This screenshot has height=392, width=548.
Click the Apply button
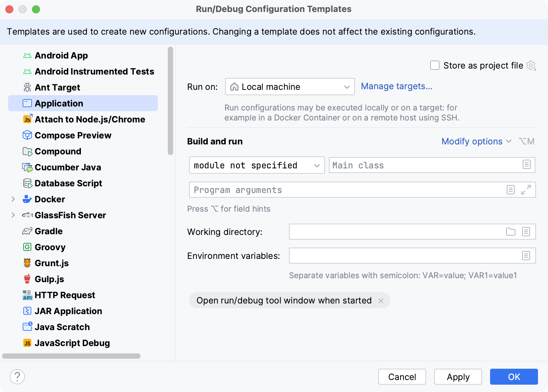(458, 377)
